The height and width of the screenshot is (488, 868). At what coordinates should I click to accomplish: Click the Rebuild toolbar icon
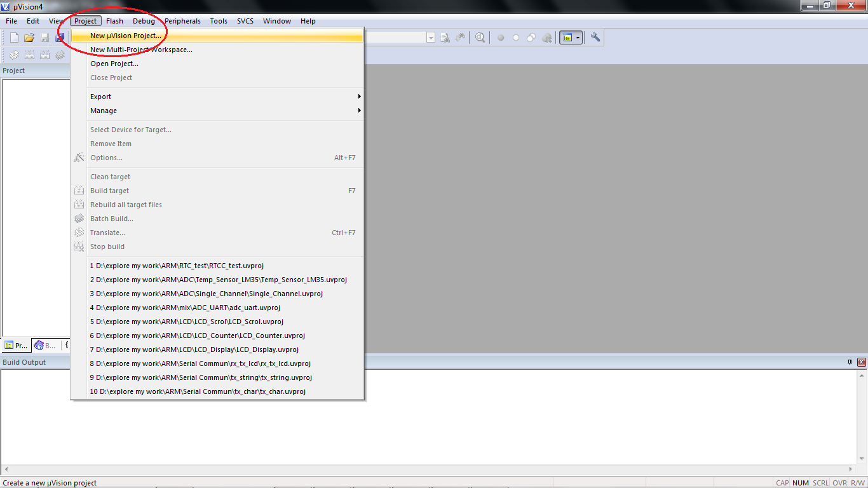(x=44, y=55)
